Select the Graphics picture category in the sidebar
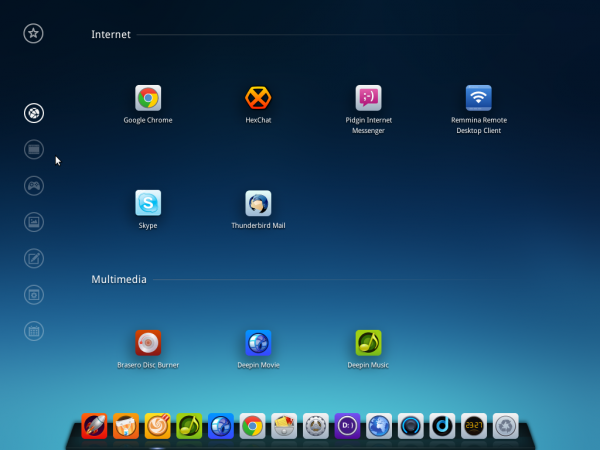 click(34, 222)
